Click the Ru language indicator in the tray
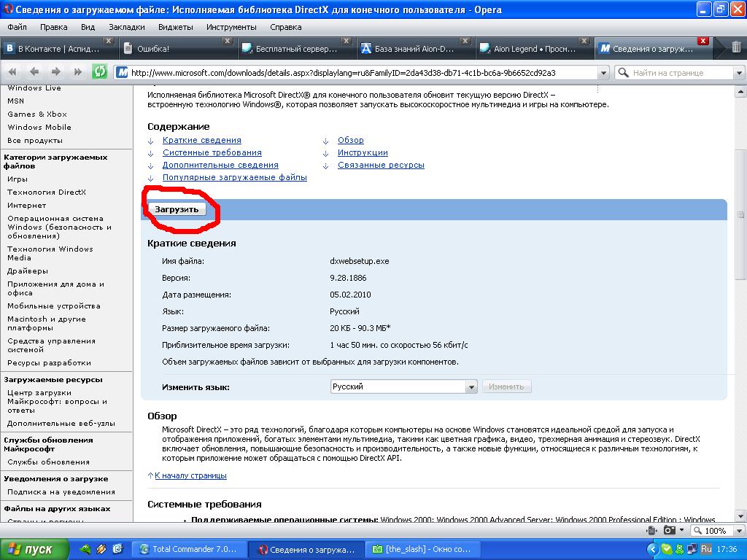This screenshot has width=747, height=560. pyautogui.click(x=706, y=549)
